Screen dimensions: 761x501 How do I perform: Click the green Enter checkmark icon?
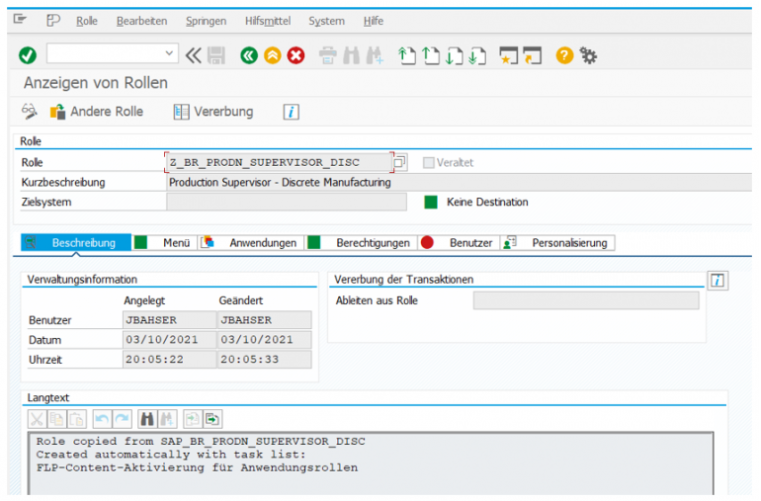tap(27, 55)
